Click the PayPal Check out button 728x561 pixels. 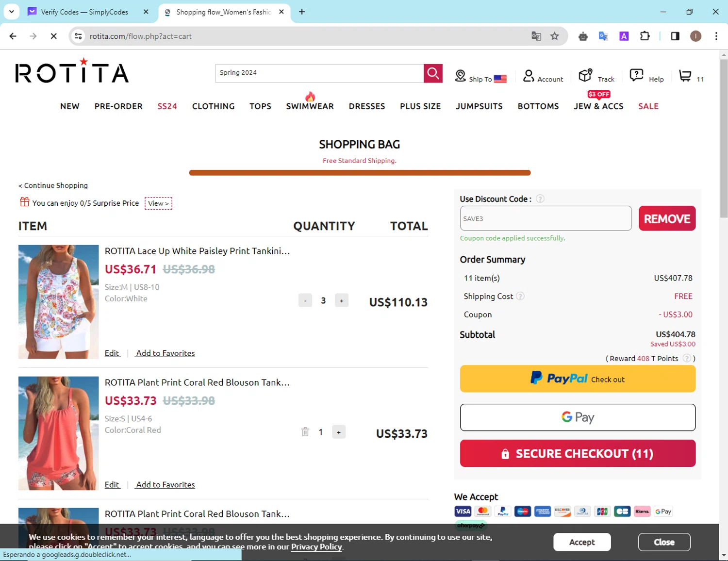578,379
